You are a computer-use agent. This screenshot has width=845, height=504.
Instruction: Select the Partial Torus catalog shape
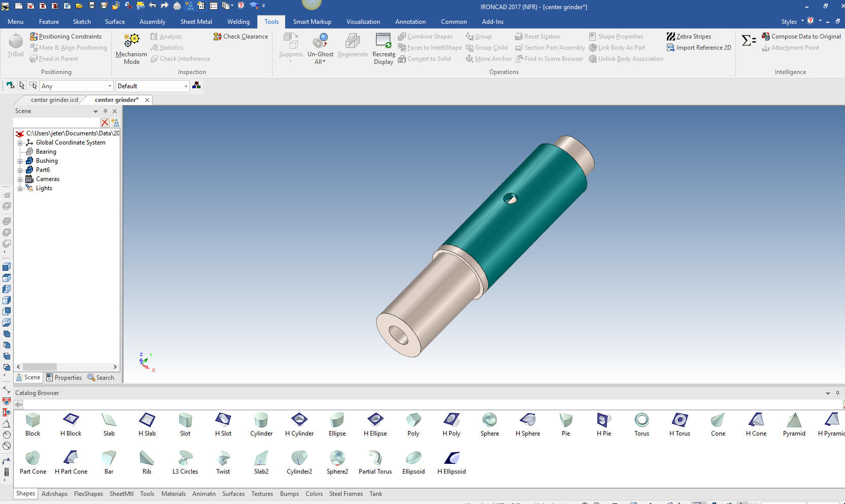[376, 462]
